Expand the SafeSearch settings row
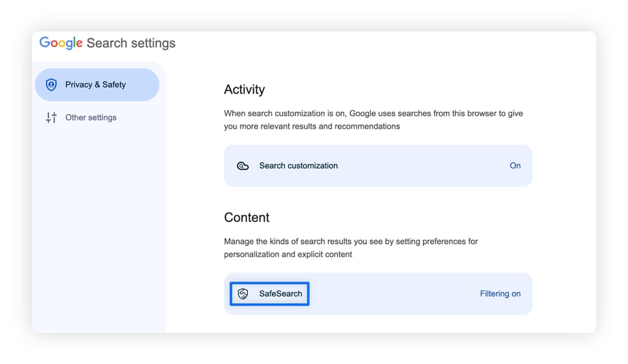Screen dimensions: 628x364 378,293
